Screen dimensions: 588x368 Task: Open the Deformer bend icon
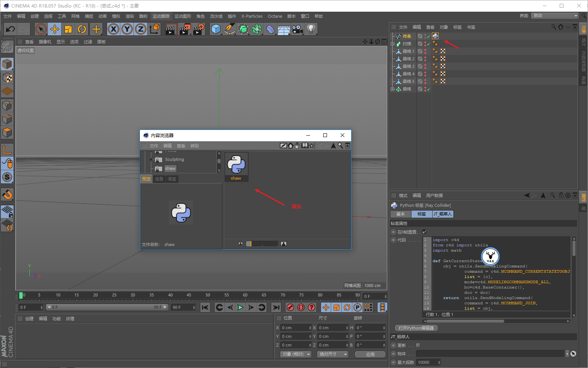(270, 29)
